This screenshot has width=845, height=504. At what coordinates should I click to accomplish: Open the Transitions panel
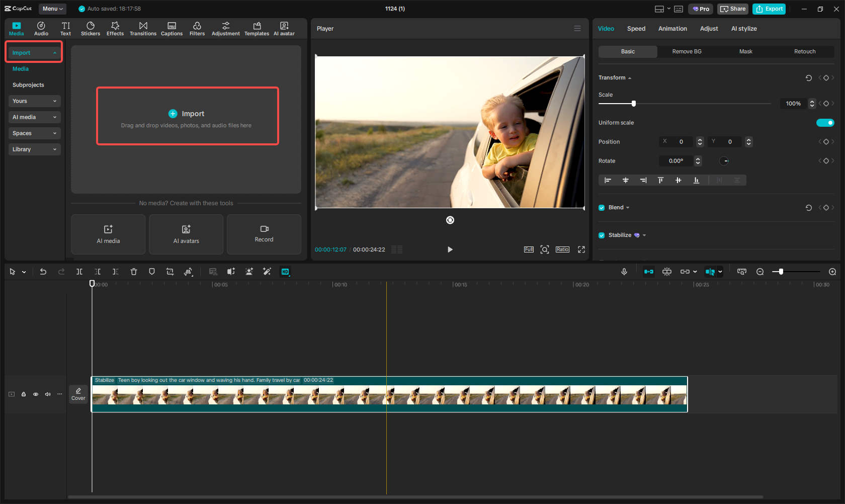pyautogui.click(x=143, y=28)
